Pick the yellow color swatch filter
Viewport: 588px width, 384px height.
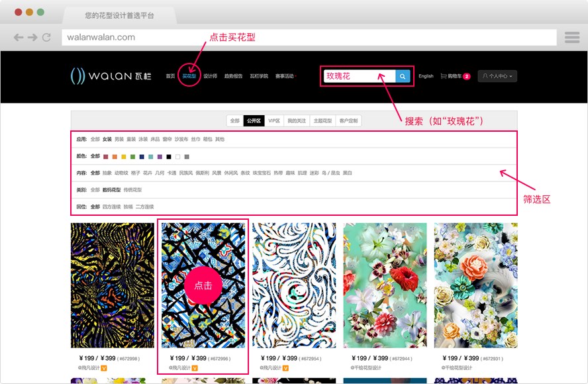point(124,156)
